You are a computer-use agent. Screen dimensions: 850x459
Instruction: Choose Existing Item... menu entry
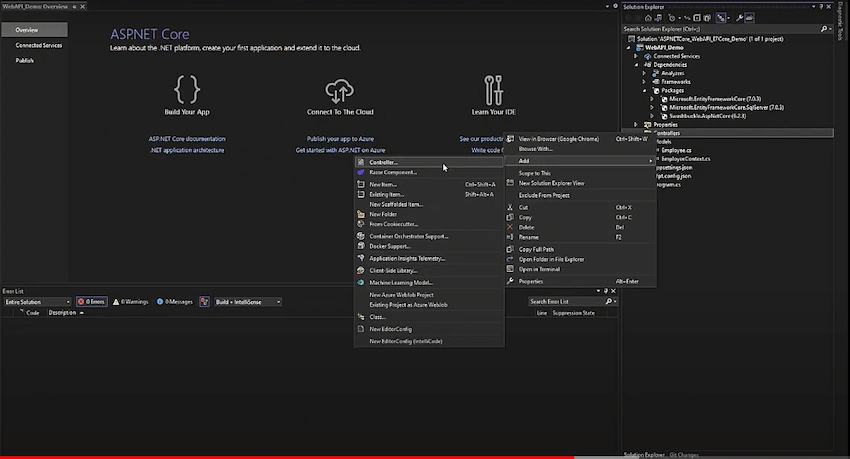click(429, 195)
